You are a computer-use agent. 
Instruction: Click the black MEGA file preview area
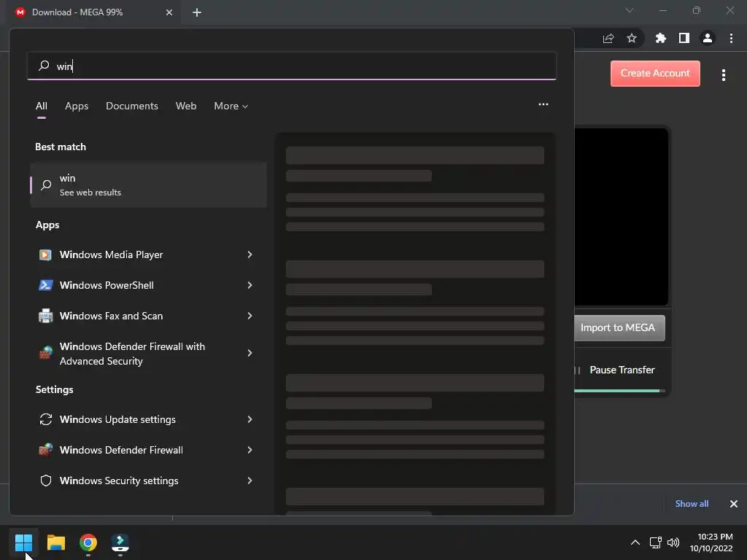pyautogui.click(x=622, y=217)
